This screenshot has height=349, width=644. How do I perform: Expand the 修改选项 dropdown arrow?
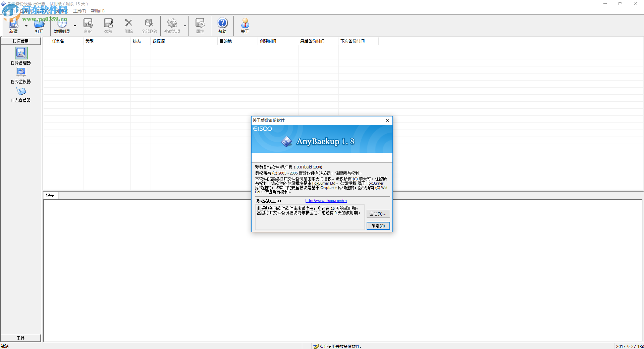click(185, 26)
